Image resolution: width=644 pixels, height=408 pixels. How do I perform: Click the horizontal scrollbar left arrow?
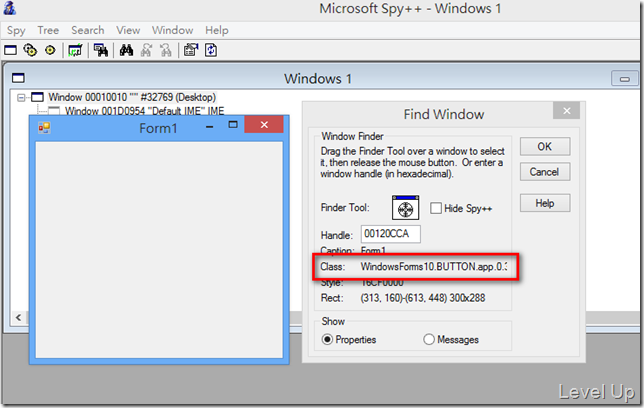pos(18,317)
